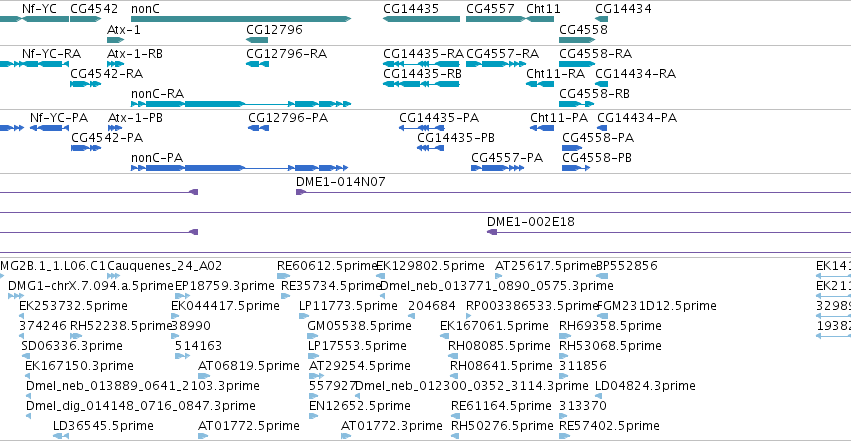Click BAC clone DME1-002E18
Image resolution: width=851 pixels, height=441 pixels.
(x=669, y=232)
